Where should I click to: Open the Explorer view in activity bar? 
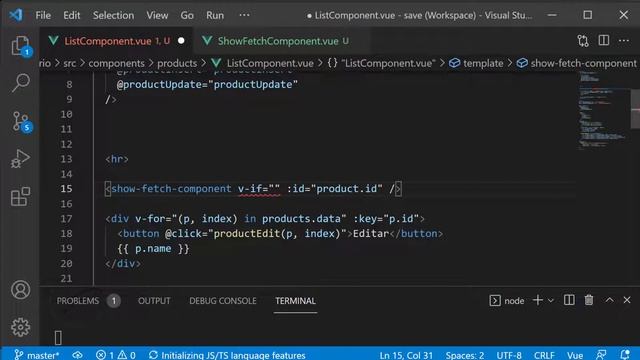click(20, 45)
